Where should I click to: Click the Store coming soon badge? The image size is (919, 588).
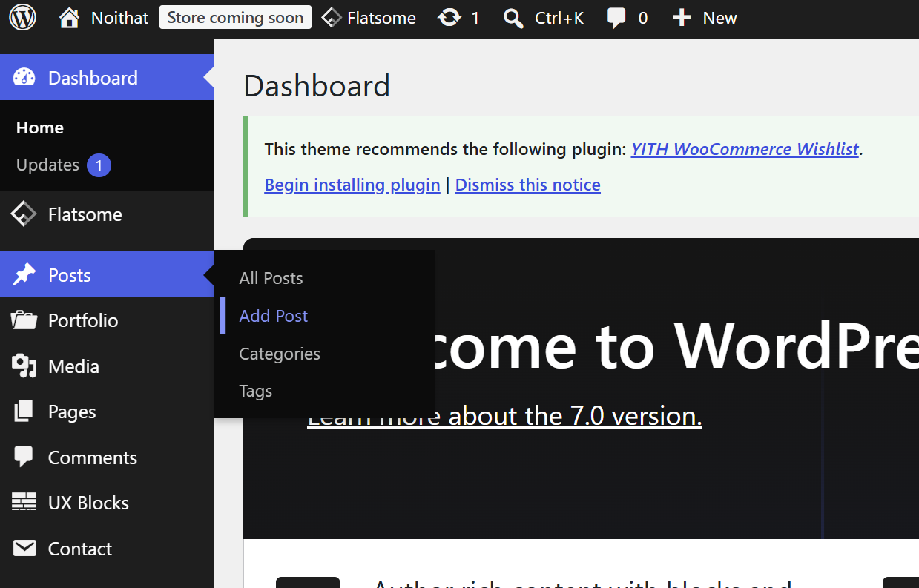[x=235, y=18]
